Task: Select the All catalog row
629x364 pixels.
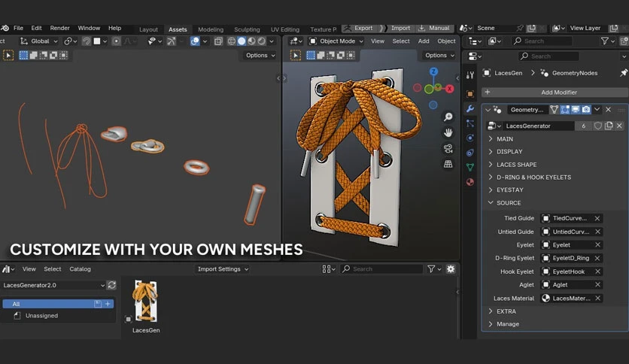Action: [58, 304]
